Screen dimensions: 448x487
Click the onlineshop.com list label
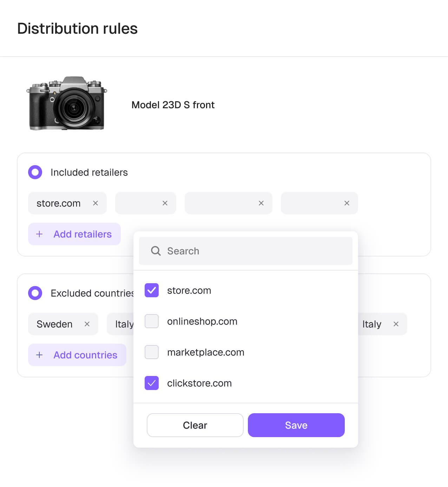(x=202, y=322)
